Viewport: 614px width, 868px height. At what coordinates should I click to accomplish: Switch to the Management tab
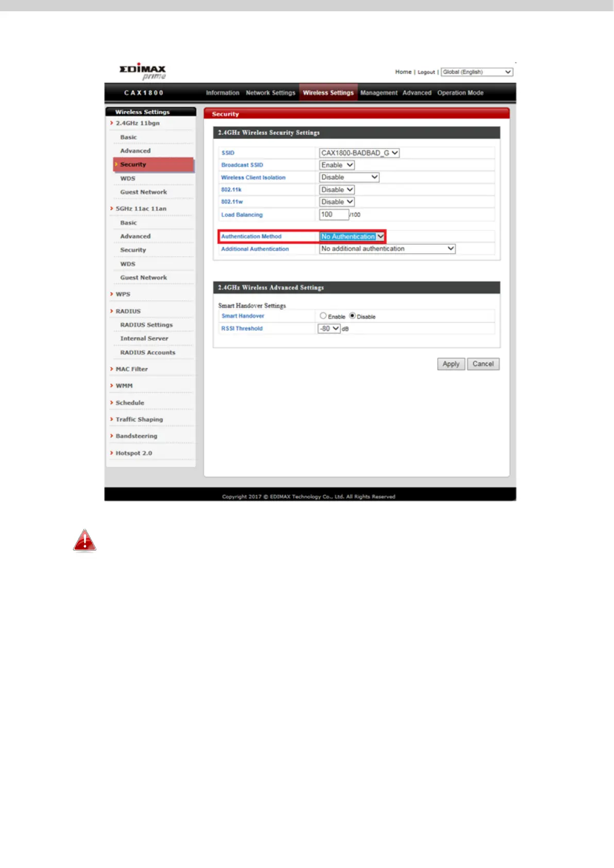tap(379, 93)
